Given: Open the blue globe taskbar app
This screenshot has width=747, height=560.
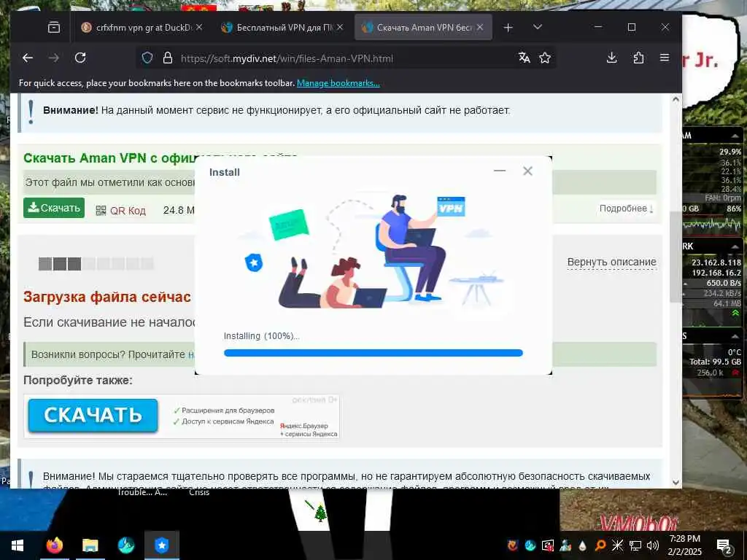Looking at the screenshot, I should pyautogui.click(x=125, y=545).
